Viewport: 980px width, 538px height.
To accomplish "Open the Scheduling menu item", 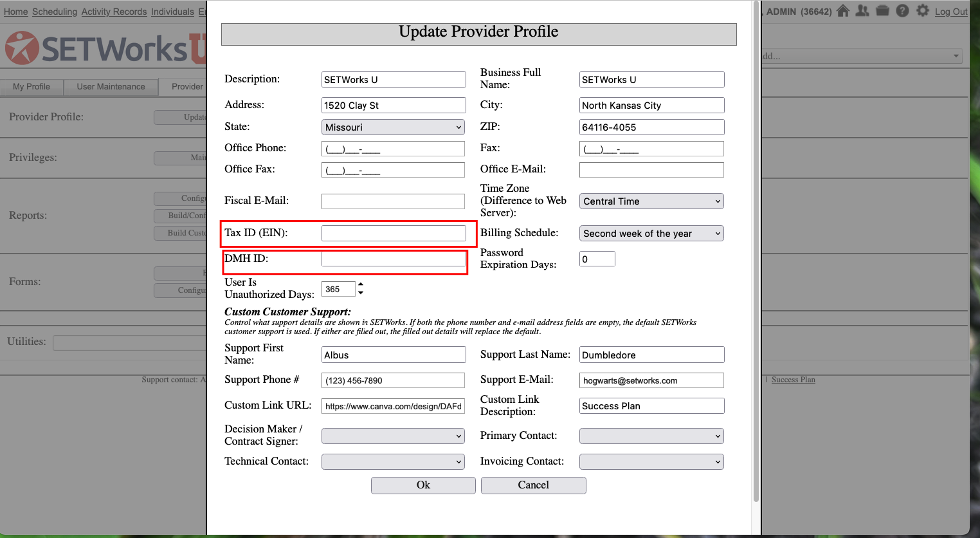I will click(x=55, y=12).
